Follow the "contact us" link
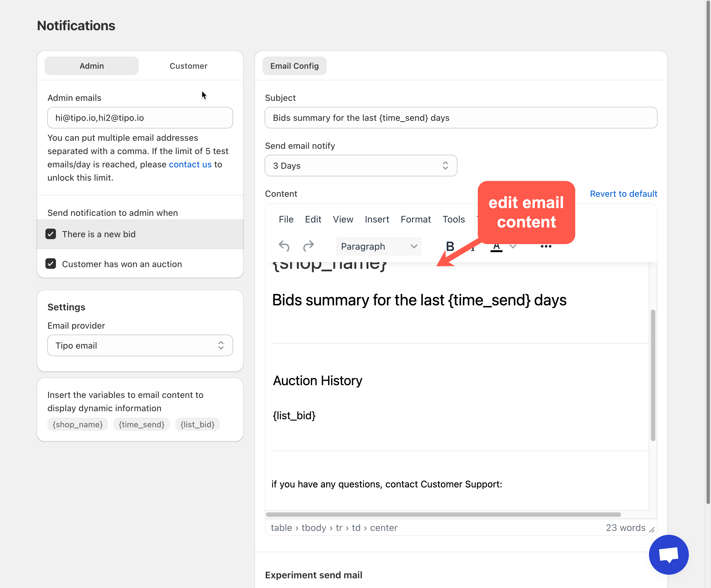Viewport: 711px width, 588px height. [190, 164]
